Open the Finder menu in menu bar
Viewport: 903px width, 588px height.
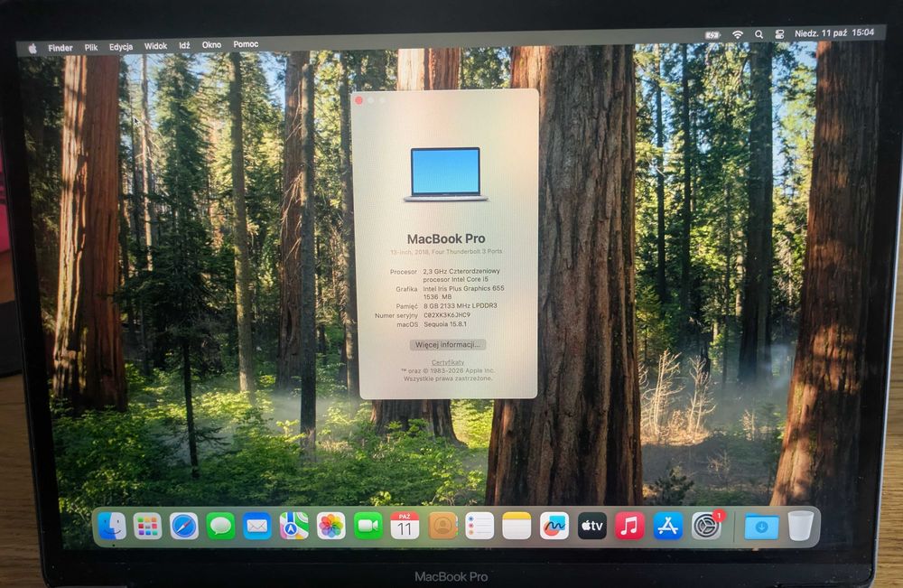[61, 48]
